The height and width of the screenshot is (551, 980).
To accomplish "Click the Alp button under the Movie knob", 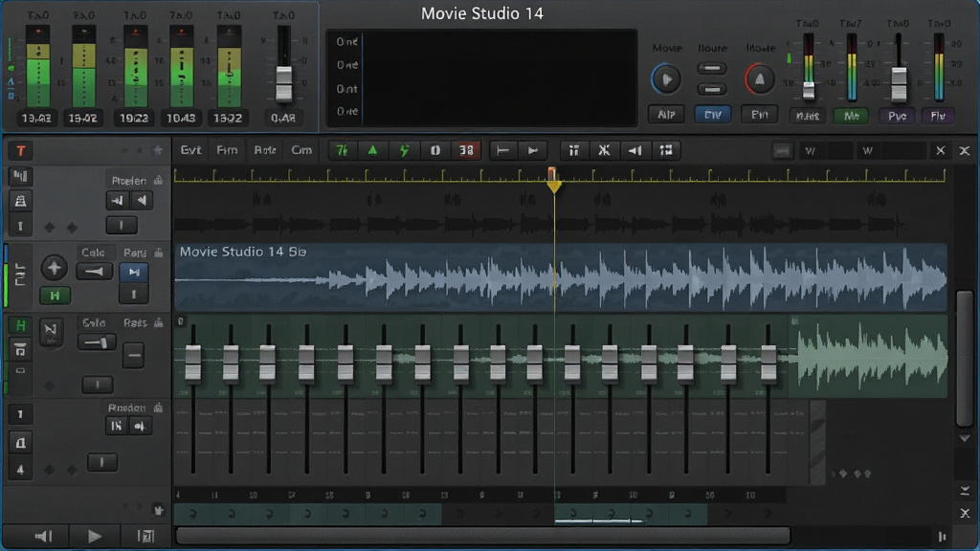I will (x=666, y=115).
